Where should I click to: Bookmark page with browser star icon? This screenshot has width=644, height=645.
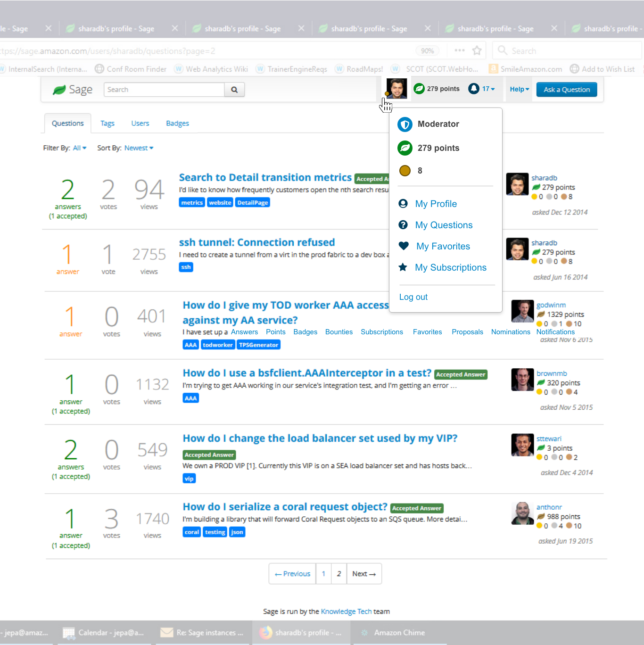click(x=477, y=50)
